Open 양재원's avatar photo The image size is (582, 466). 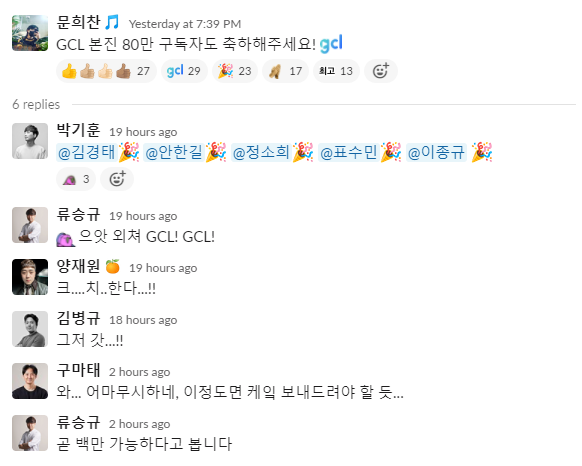point(30,277)
